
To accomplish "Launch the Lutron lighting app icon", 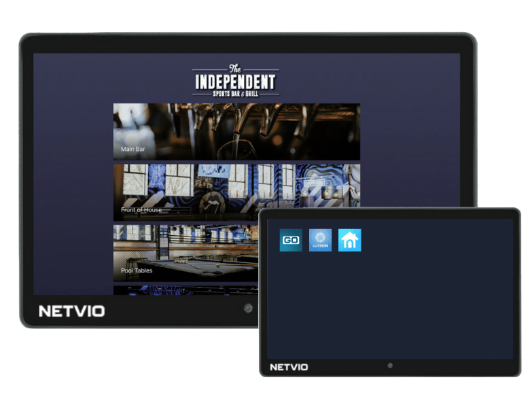I will (x=320, y=241).
